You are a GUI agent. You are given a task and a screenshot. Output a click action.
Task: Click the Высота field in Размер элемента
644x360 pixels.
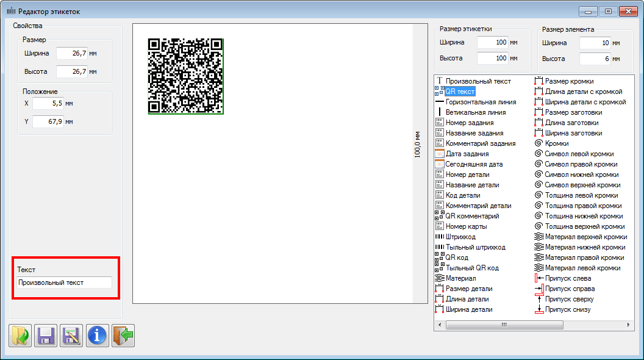coord(595,59)
